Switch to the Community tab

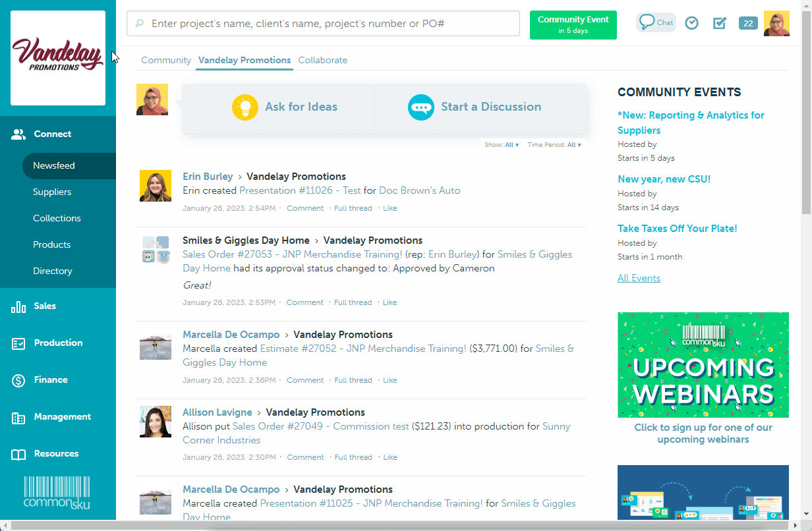click(x=166, y=60)
